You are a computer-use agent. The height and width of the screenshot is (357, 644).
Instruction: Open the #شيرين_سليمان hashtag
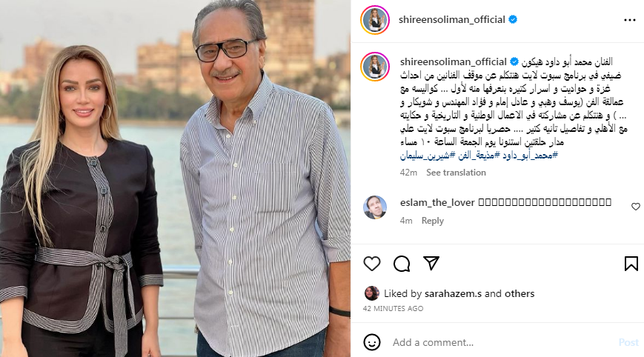(x=428, y=155)
